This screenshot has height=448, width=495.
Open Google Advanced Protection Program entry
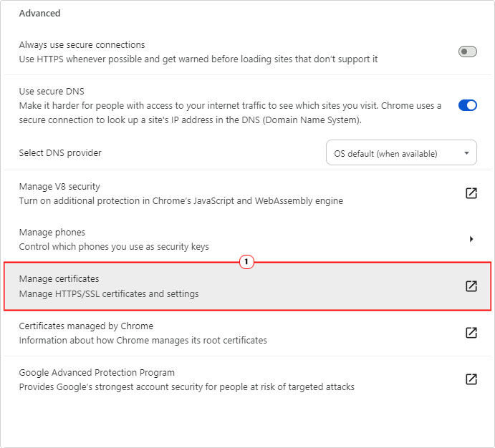(x=248, y=379)
